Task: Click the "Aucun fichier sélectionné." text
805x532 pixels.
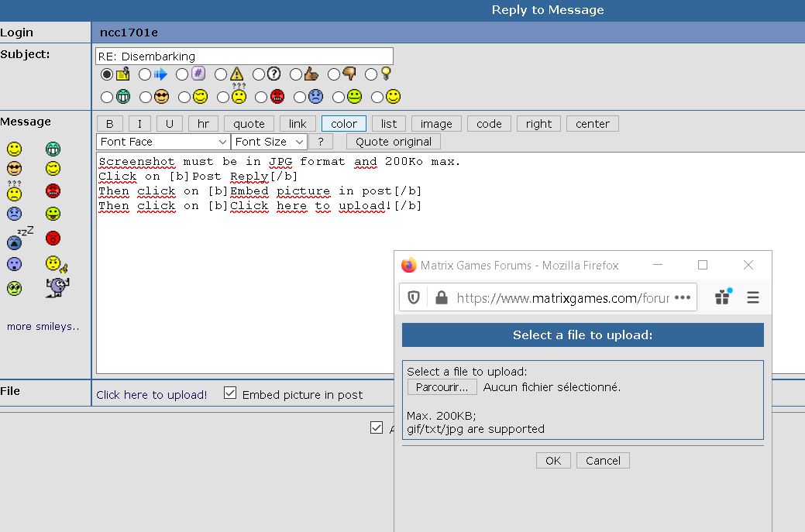Action: pos(552,387)
